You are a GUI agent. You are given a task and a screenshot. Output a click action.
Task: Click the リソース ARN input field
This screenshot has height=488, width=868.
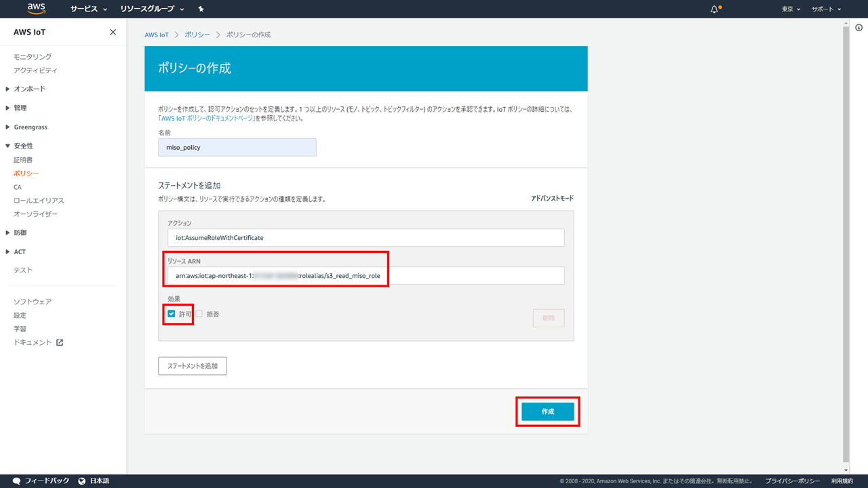366,276
